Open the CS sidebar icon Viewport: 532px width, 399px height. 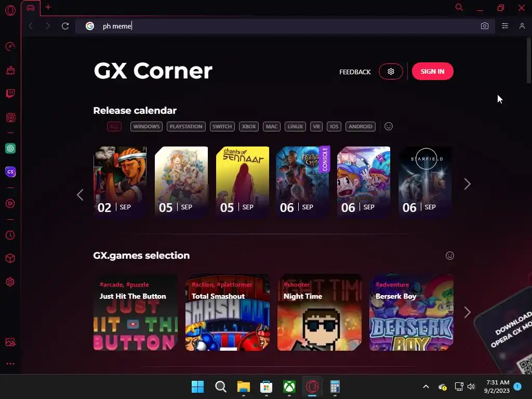(x=10, y=171)
